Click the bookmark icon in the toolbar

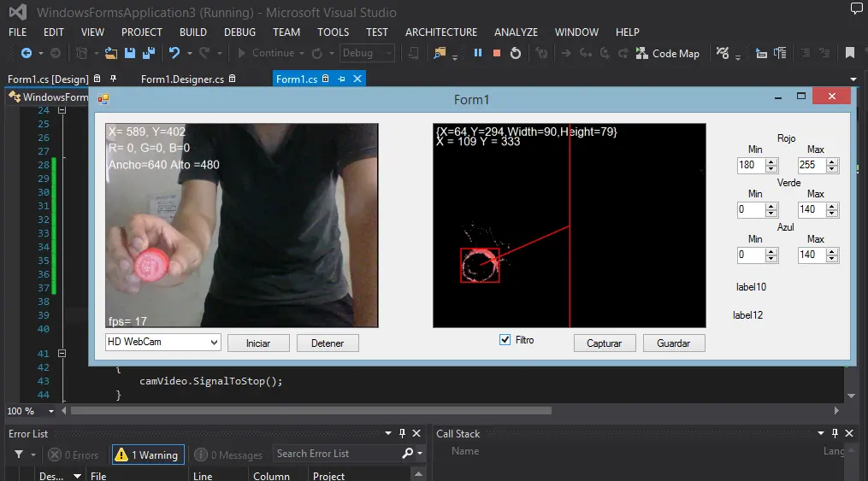(x=850, y=52)
